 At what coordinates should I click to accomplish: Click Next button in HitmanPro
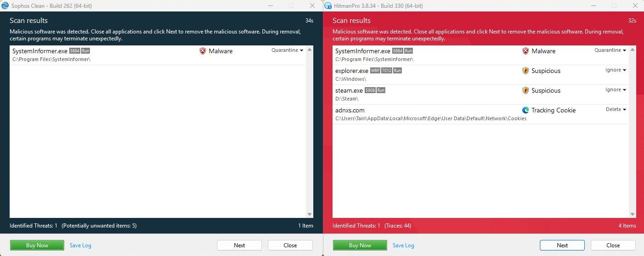click(x=562, y=245)
